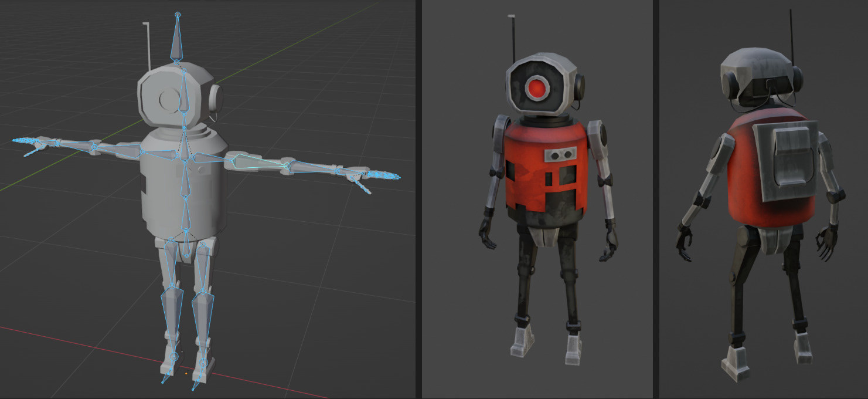
Task: Click the earcup on the gray untextured robot's head
Action: tap(215, 98)
